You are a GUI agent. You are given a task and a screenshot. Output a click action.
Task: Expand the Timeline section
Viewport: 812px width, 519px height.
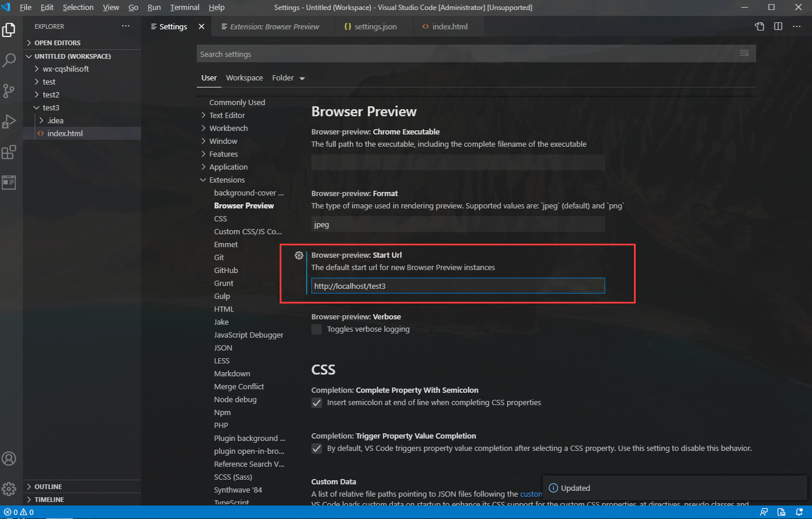(82, 500)
